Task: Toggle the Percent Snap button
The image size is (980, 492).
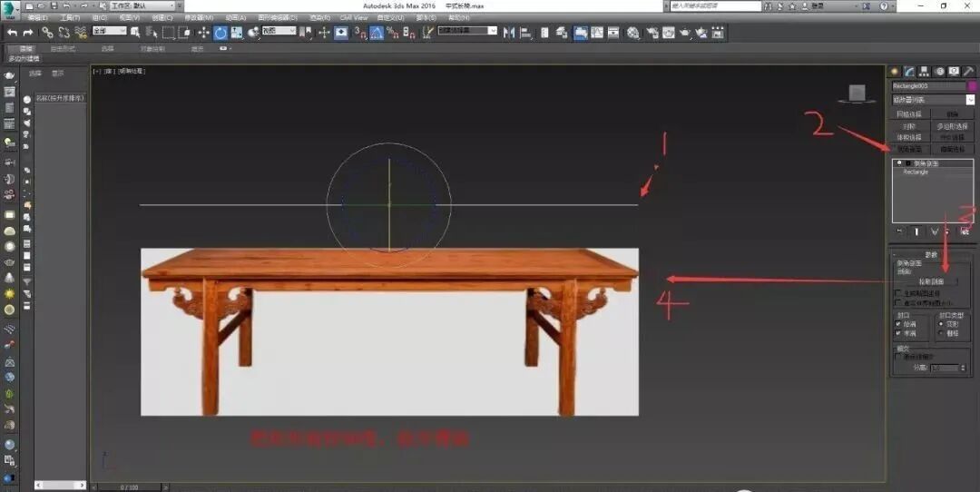Action: coord(393,33)
